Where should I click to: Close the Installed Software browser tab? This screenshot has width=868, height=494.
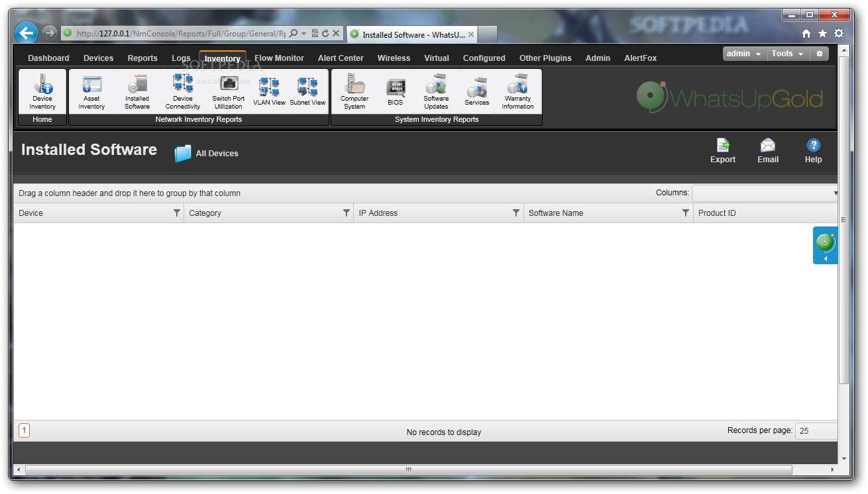[471, 34]
